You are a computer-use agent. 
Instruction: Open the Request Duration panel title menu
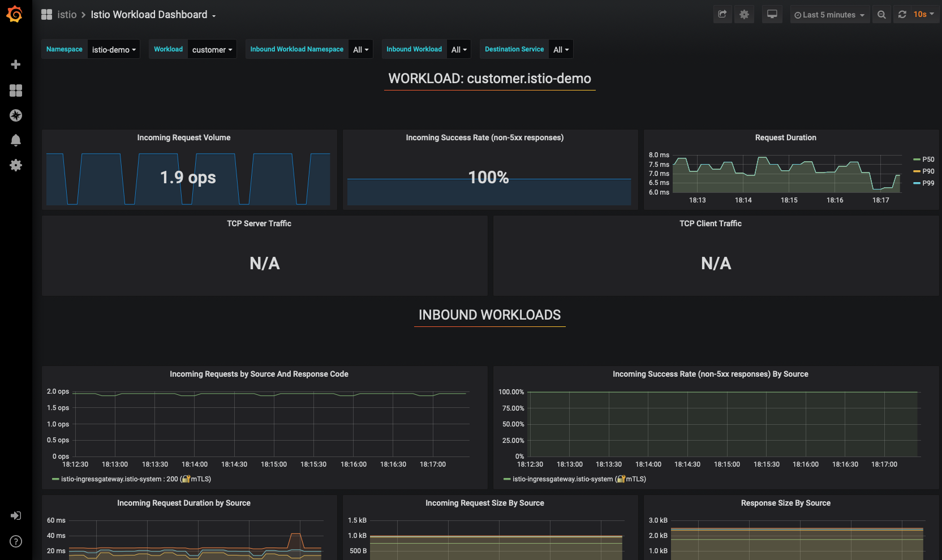click(x=786, y=137)
